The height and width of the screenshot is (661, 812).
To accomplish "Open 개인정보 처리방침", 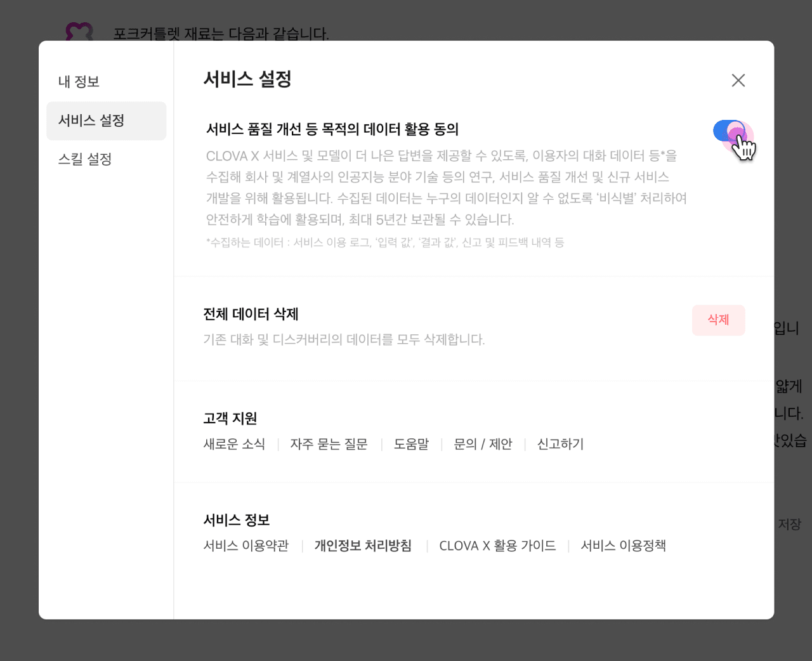I will 363,546.
